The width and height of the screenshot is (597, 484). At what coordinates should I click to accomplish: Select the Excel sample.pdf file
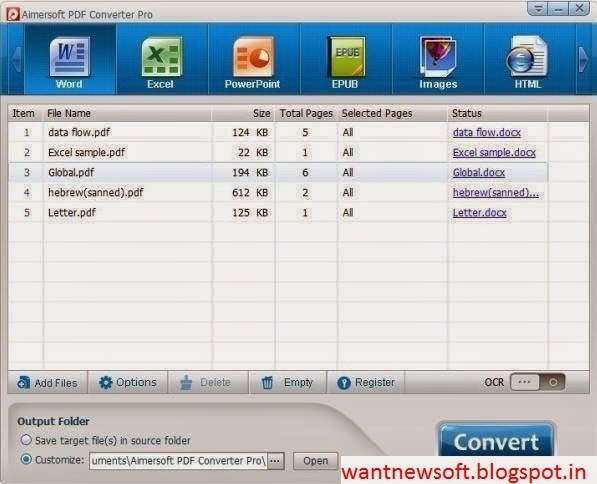[x=278, y=152]
